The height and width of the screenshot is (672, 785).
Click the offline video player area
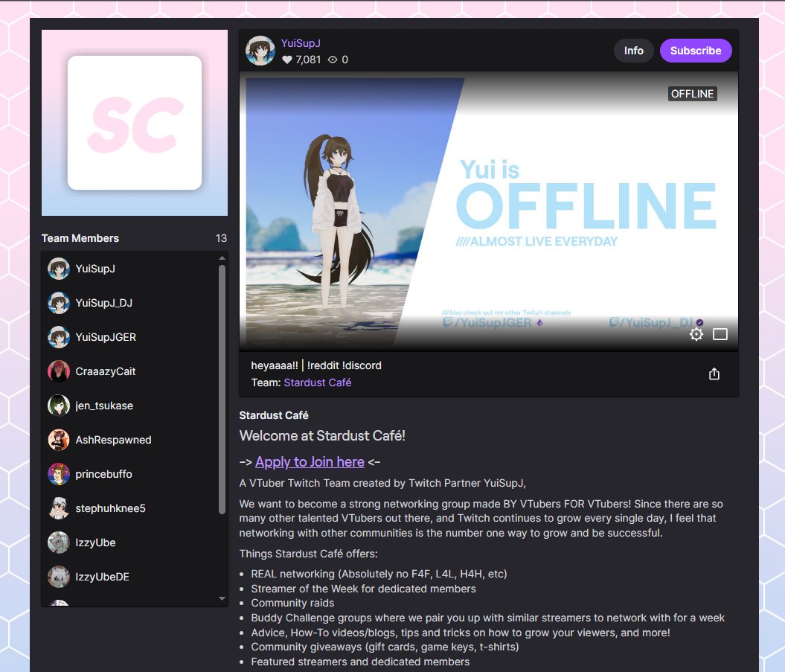pos(489,211)
